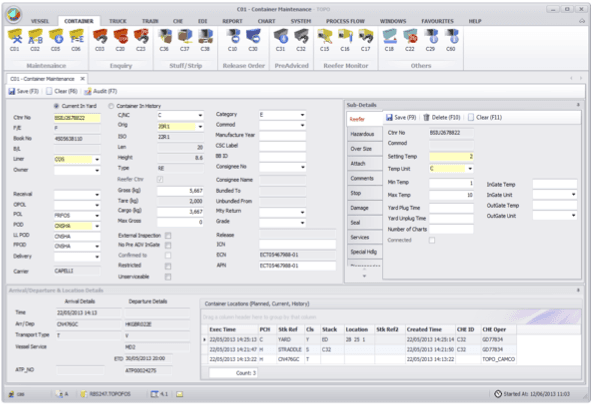Open the REPORT ribbon tab
The image size is (591, 404).
232,21
